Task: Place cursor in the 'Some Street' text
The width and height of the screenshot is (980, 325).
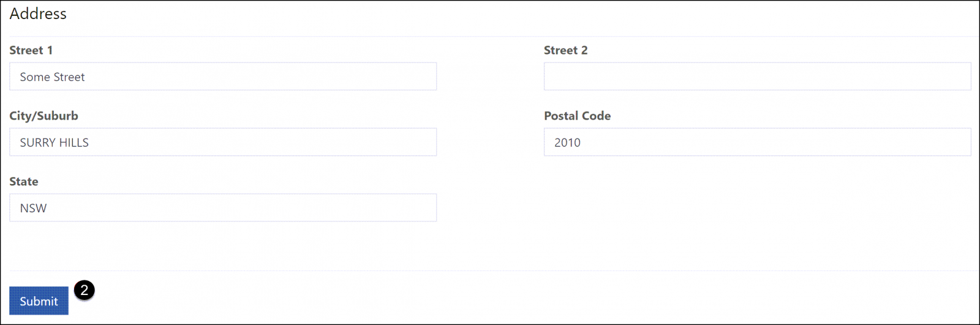Action: pos(53,77)
